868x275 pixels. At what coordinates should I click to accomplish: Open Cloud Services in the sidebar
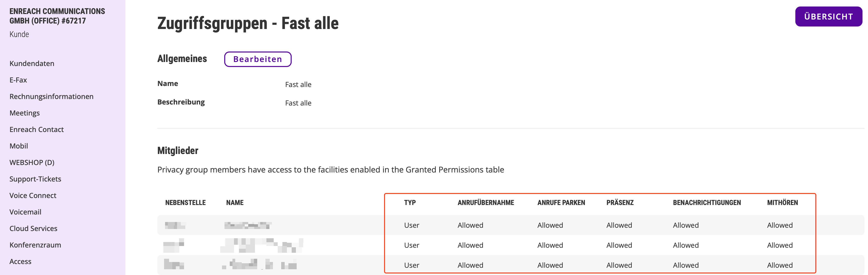(33, 228)
